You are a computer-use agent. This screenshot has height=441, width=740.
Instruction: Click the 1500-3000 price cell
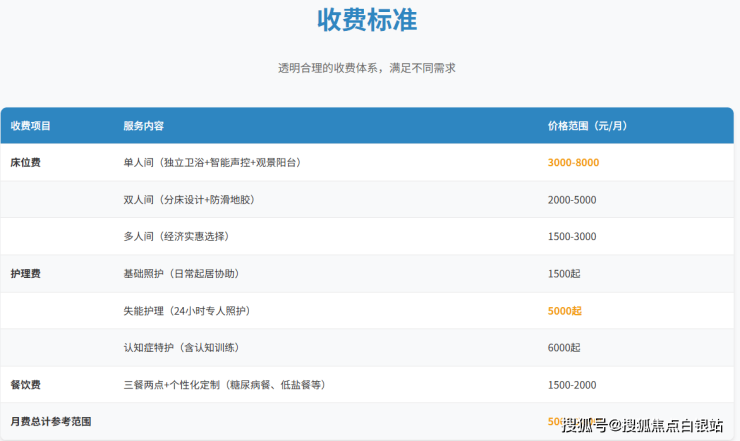(x=572, y=237)
